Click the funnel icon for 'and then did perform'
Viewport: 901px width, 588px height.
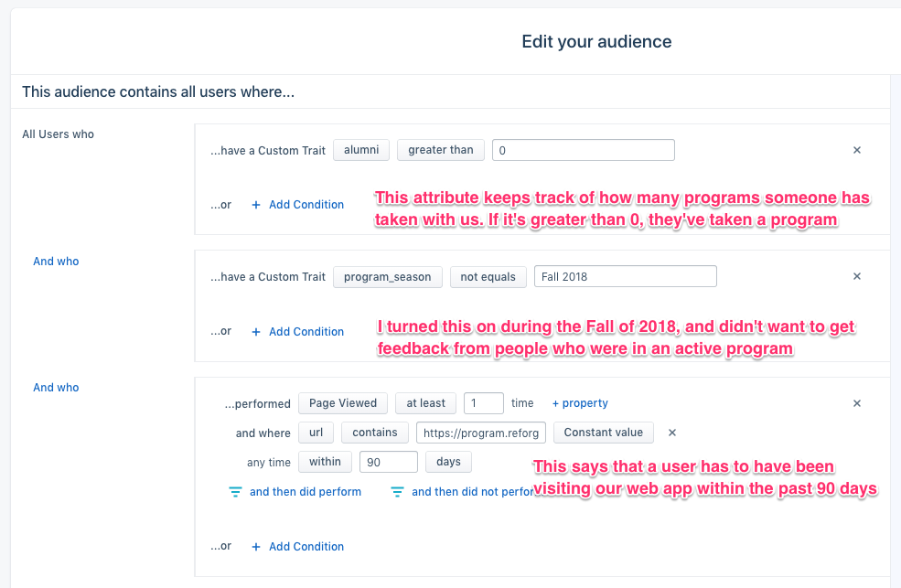236,492
